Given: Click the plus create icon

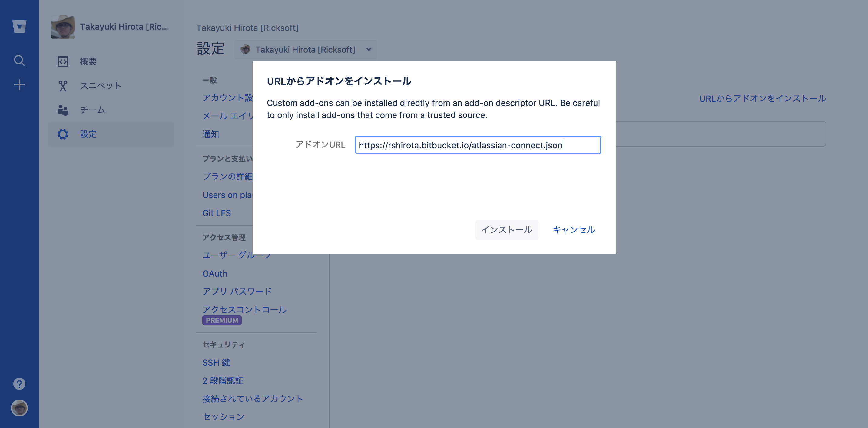Looking at the screenshot, I should (19, 85).
